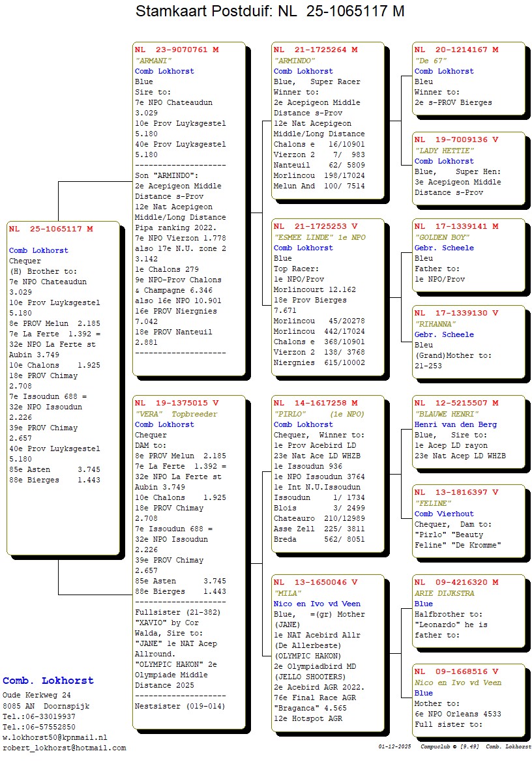The width and height of the screenshot is (532, 764).
Task: Click the pigeon name "ARMANI"
Action: [153, 61]
